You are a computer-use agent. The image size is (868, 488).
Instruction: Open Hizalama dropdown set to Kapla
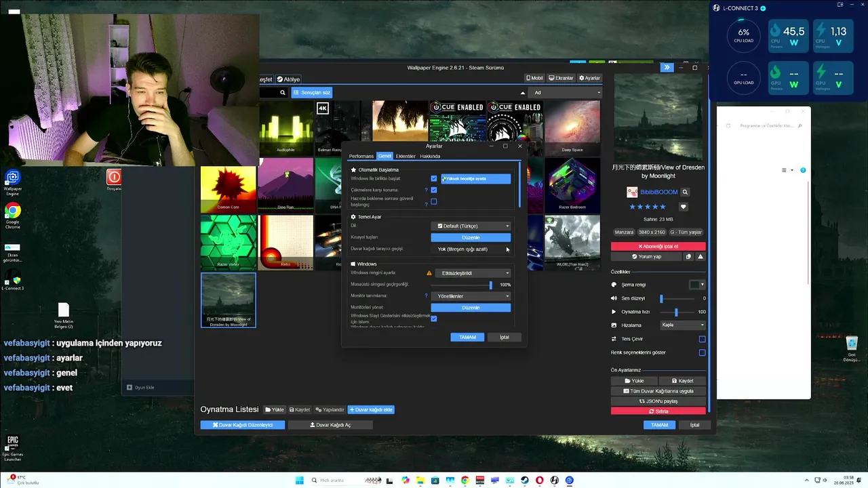[683, 325]
